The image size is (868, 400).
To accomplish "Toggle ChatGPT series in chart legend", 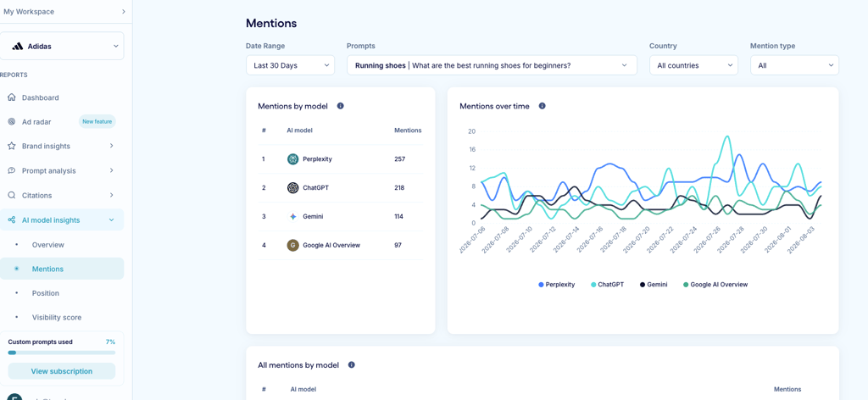I will pos(607,285).
